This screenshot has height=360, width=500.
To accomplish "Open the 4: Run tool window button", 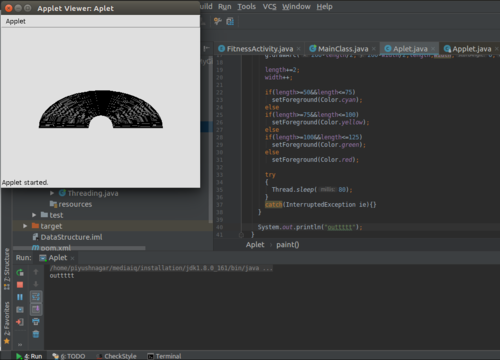I will 29,356.
